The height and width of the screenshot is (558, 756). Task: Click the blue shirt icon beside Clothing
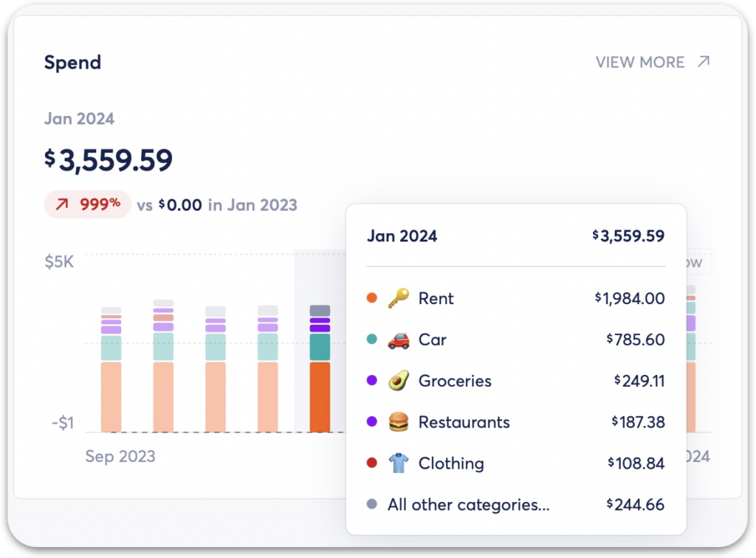click(x=399, y=463)
